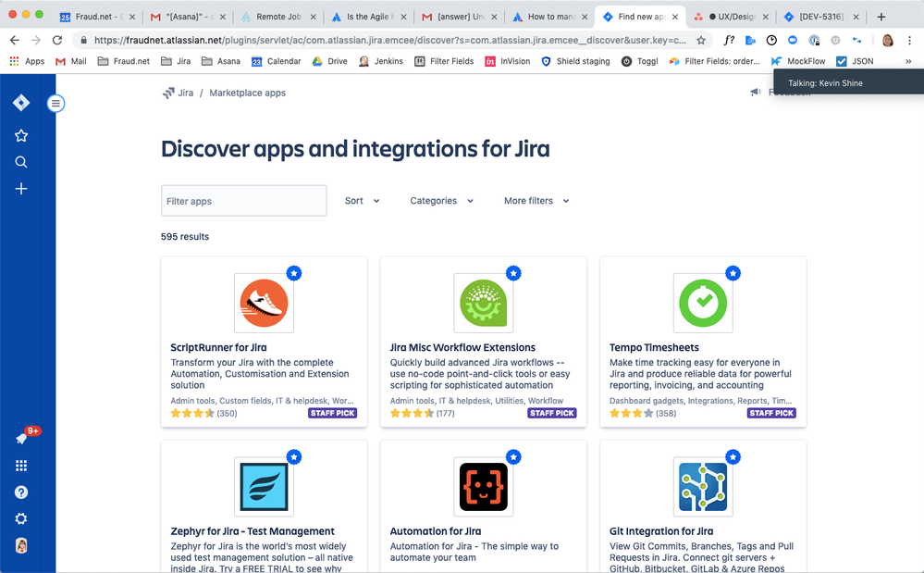Click the address bar URL
Image resolution: width=924 pixels, height=573 pixels.
[x=390, y=40]
